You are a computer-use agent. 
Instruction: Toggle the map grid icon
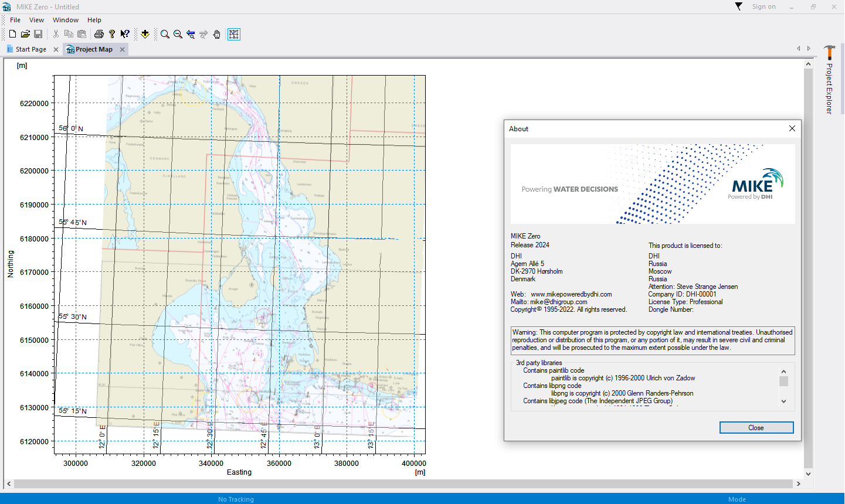pyautogui.click(x=234, y=35)
